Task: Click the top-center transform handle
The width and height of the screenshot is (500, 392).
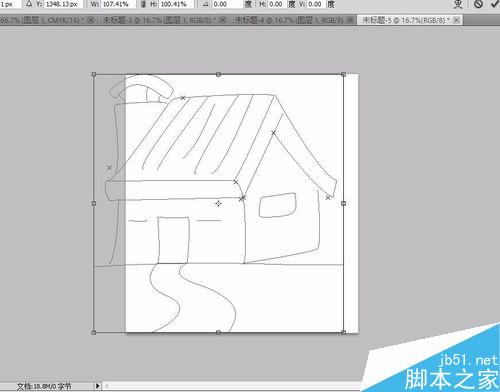Action: (x=218, y=74)
